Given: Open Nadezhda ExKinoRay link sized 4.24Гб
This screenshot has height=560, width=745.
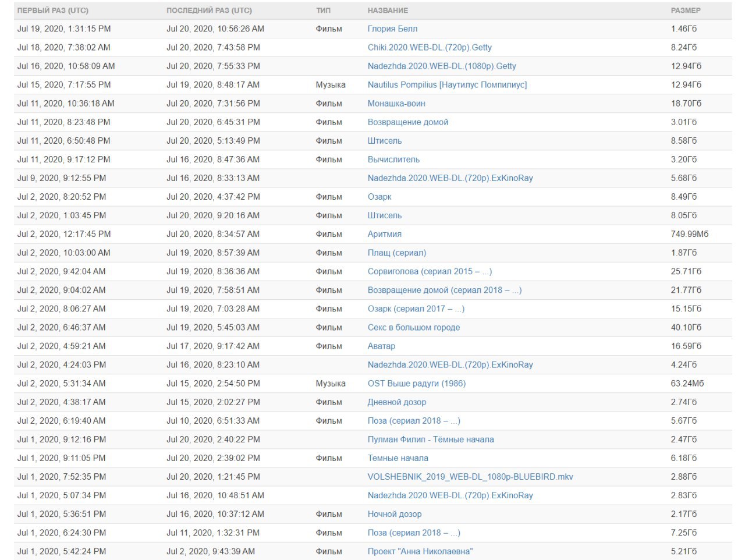Looking at the screenshot, I should [x=450, y=364].
